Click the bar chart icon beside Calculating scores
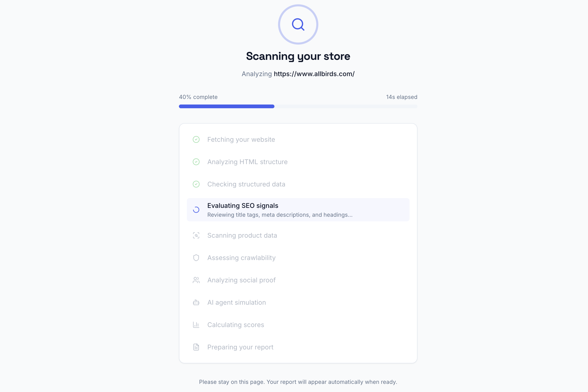The width and height of the screenshot is (588, 392). [196, 324]
